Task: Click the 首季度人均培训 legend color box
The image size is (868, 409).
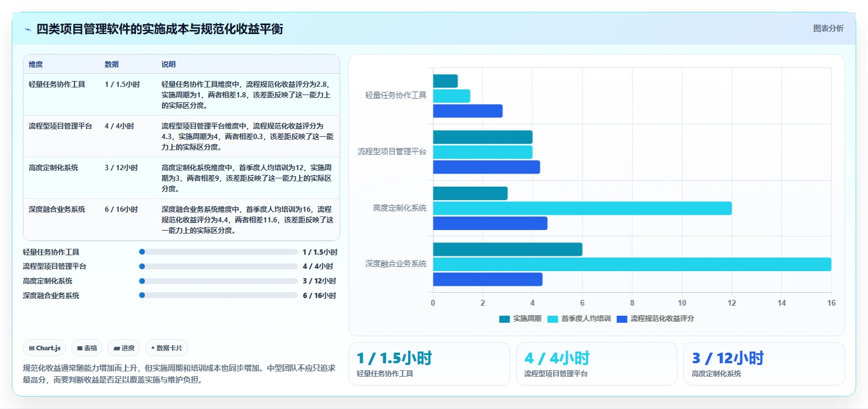Action: click(x=552, y=319)
